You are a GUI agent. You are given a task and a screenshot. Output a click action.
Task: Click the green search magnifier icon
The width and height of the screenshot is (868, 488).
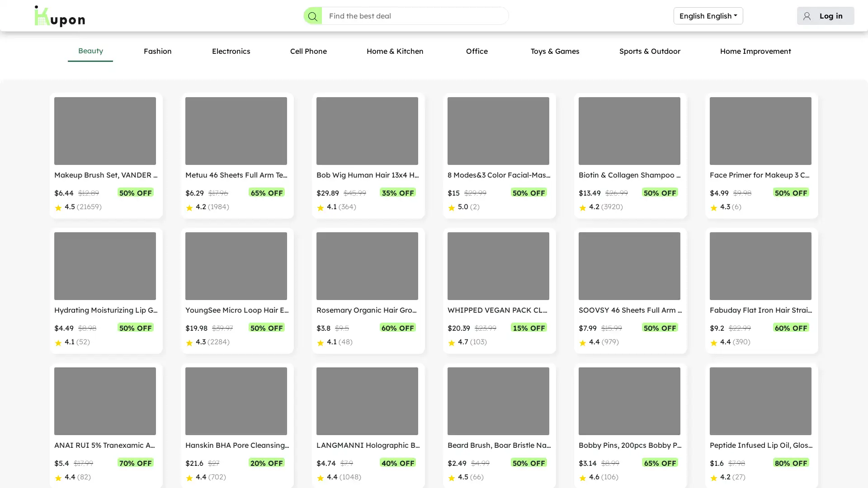312,16
